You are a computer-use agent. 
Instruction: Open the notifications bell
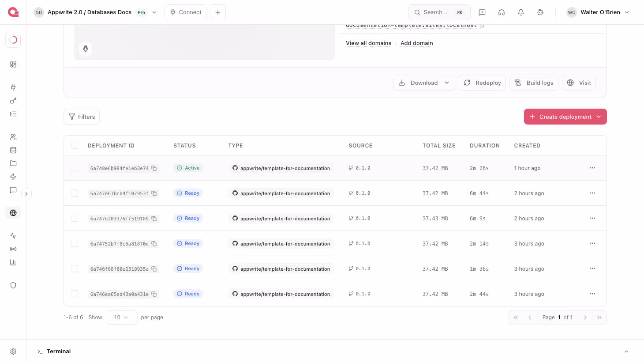pyautogui.click(x=521, y=12)
